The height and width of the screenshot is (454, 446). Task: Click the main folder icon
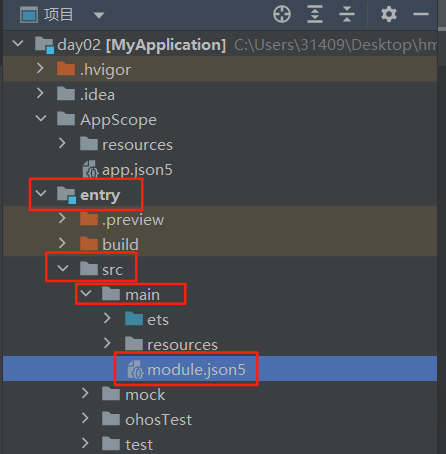click(111, 293)
